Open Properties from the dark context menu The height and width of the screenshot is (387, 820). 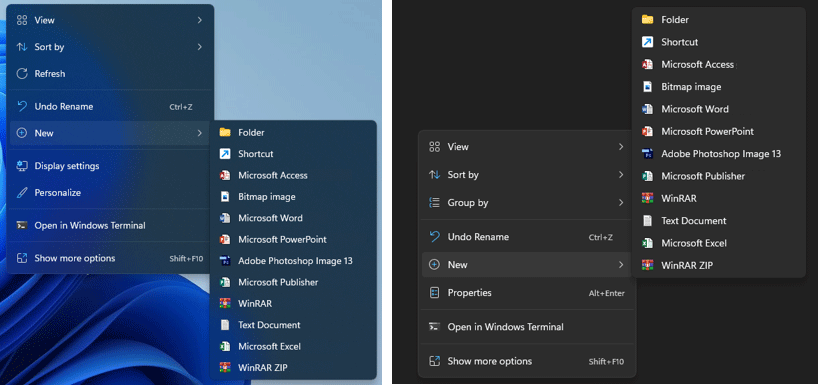527,293
